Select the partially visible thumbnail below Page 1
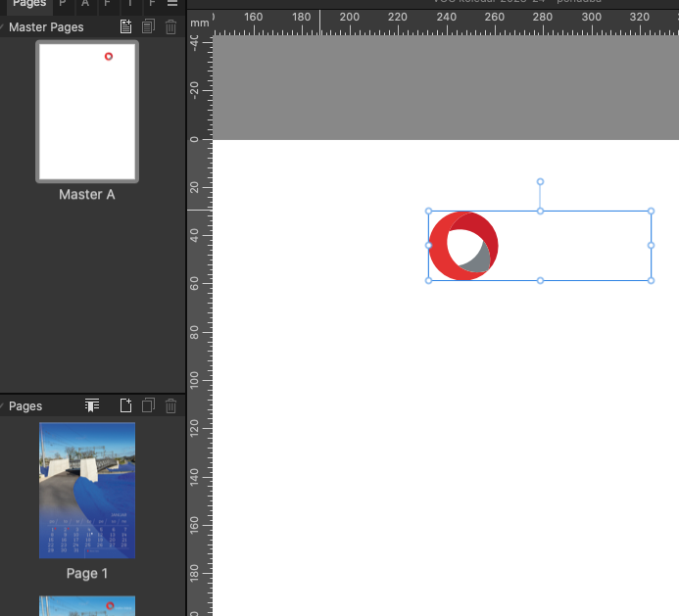Viewport: 679px width, 616px height. coord(87,605)
